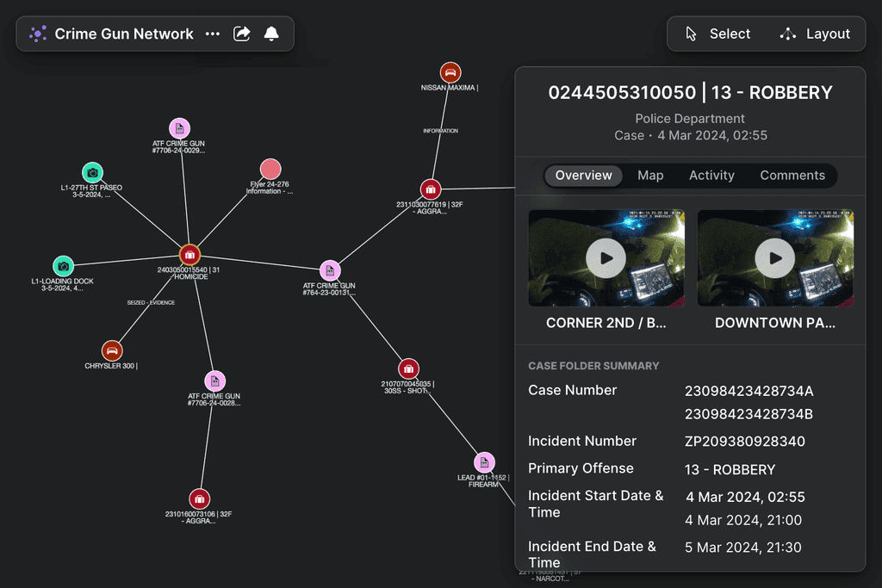
Task: Click the Nissan Maxima vehicle node
Action: [450, 72]
